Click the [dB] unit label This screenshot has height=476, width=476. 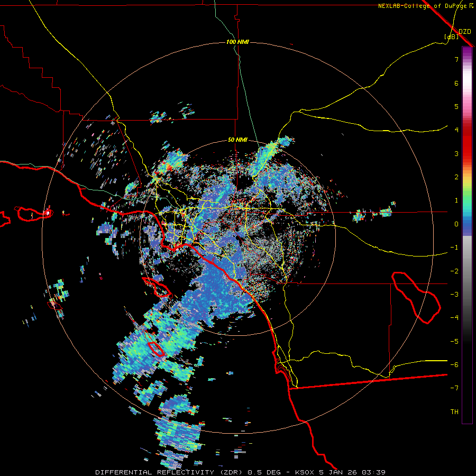452,36
